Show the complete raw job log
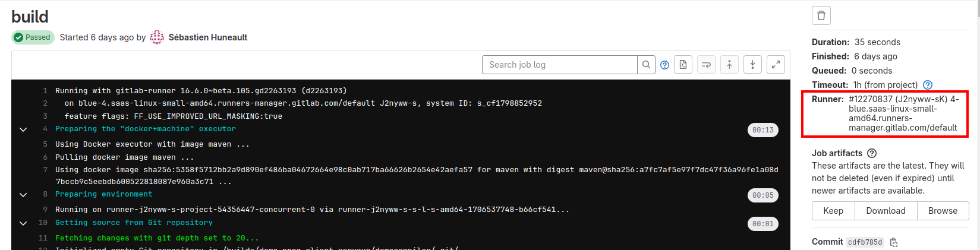 pos(683,65)
